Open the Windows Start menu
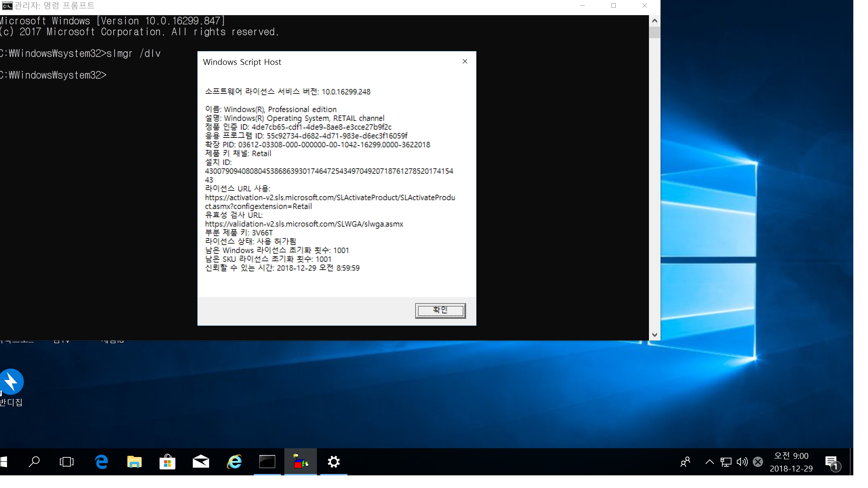Viewport: 868px width, 488px height. pos(3,461)
